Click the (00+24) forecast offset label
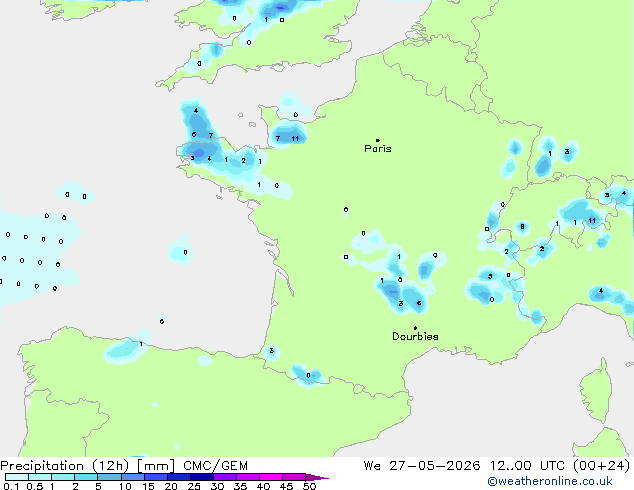Viewport: 634px width, 490px height. tap(601, 466)
